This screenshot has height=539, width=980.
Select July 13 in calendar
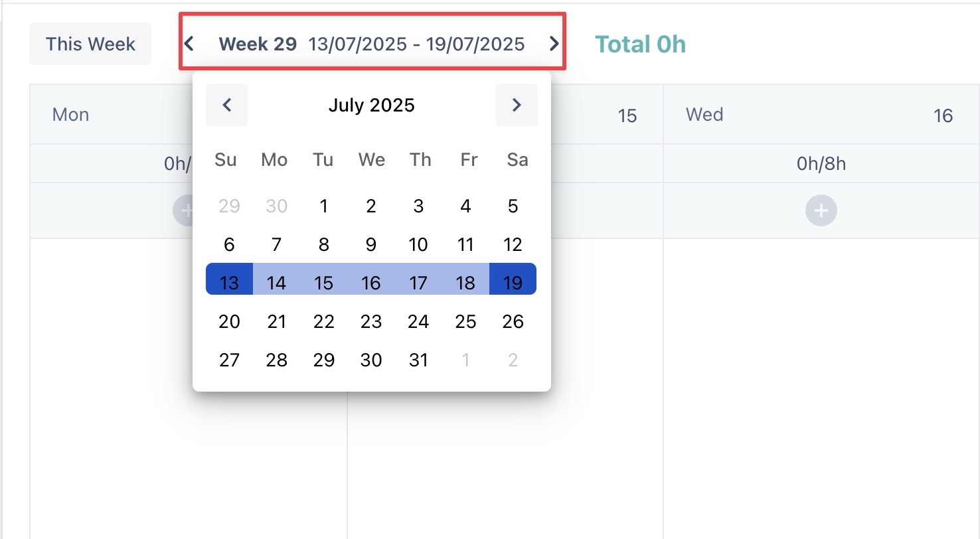(229, 283)
